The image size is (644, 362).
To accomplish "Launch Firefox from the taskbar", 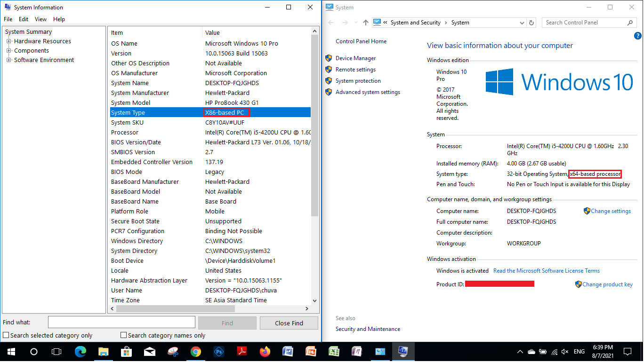I will click(x=265, y=351).
